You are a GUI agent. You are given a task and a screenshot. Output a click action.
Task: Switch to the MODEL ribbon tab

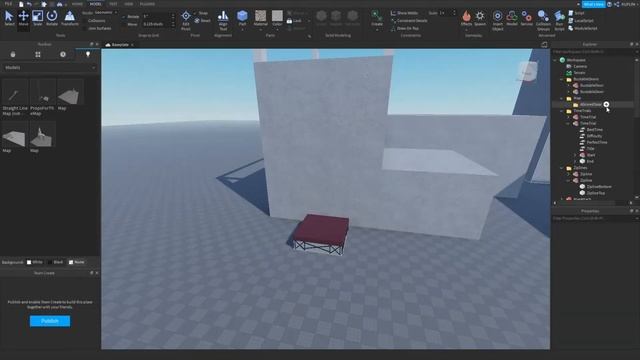[x=96, y=4]
